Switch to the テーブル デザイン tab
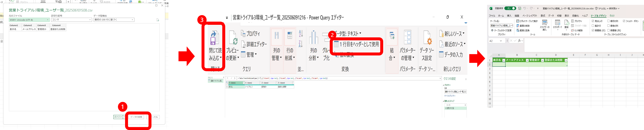The width and height of the screenshot is (644, 130). (x=598, y=16)
